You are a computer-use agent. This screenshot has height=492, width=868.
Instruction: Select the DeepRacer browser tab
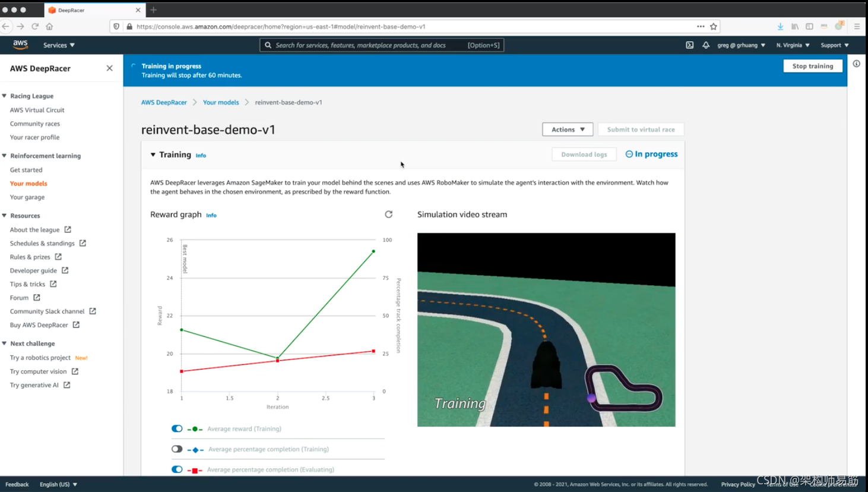[x=94, y=10]
